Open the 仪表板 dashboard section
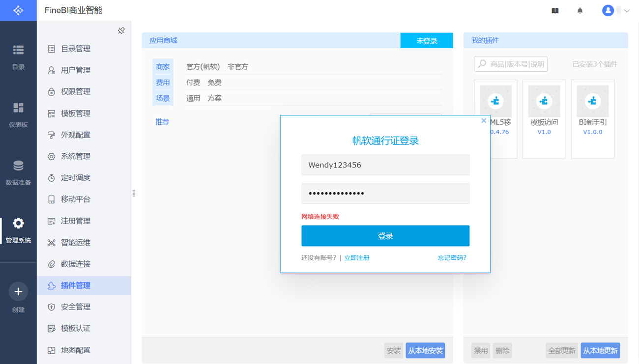Screen dimensions: 639x364 18,115
